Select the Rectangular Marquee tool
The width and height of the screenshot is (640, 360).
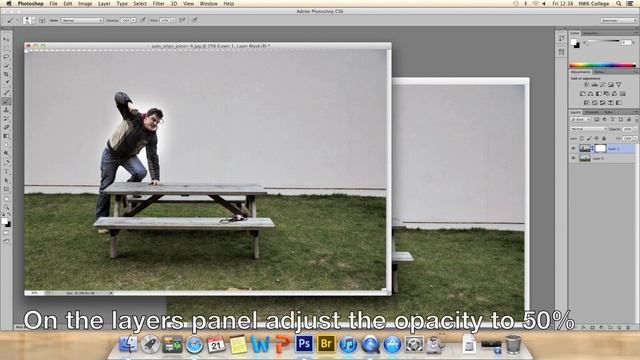(6, 48)
